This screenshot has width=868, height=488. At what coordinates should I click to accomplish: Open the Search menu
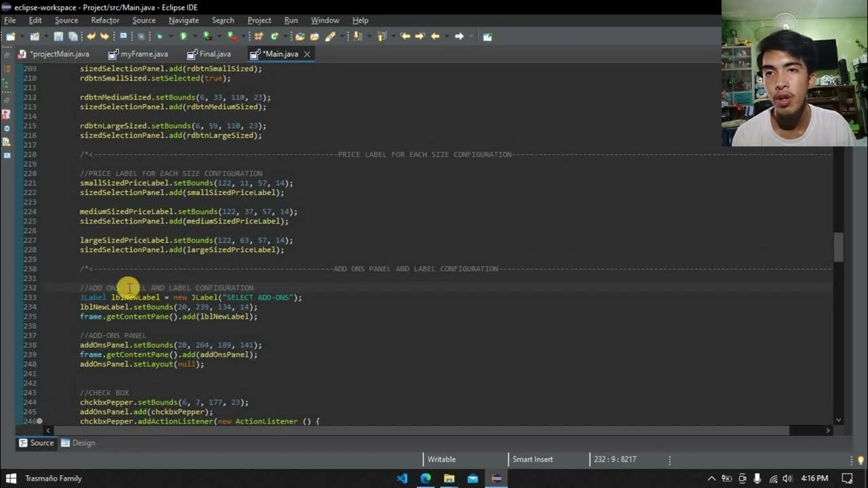point(223,20)
